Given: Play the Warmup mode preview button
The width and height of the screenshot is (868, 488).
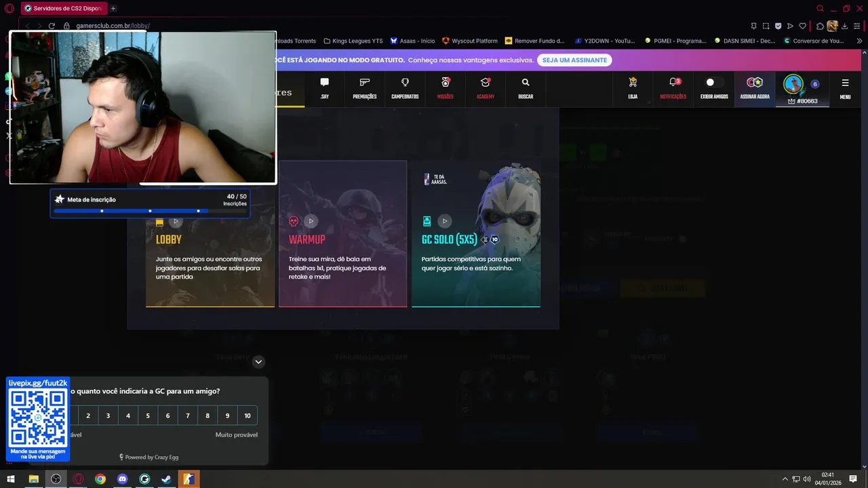Looking at the screenshot, I should [311, 221].
